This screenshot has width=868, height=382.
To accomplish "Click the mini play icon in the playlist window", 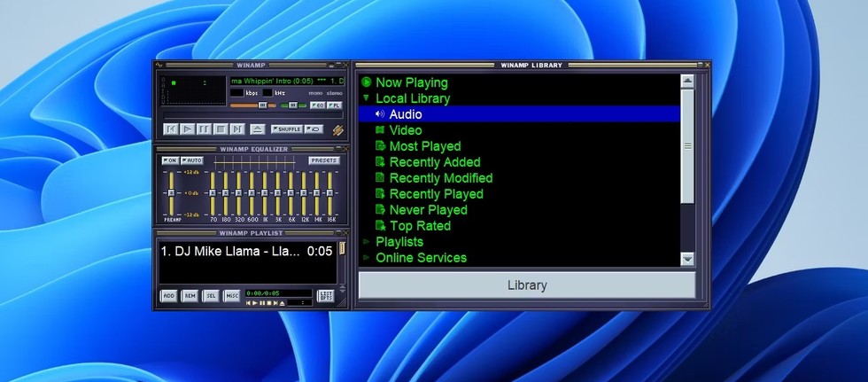I will 255,303.
